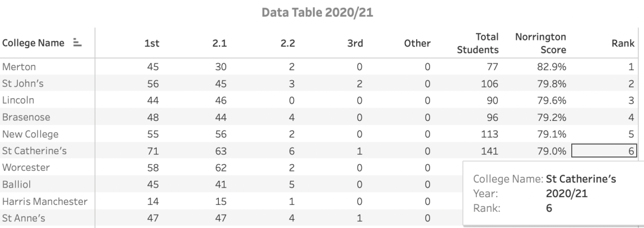Select the Lincoln row label
This screenshot has width=644, height=228.
(18, 101)
